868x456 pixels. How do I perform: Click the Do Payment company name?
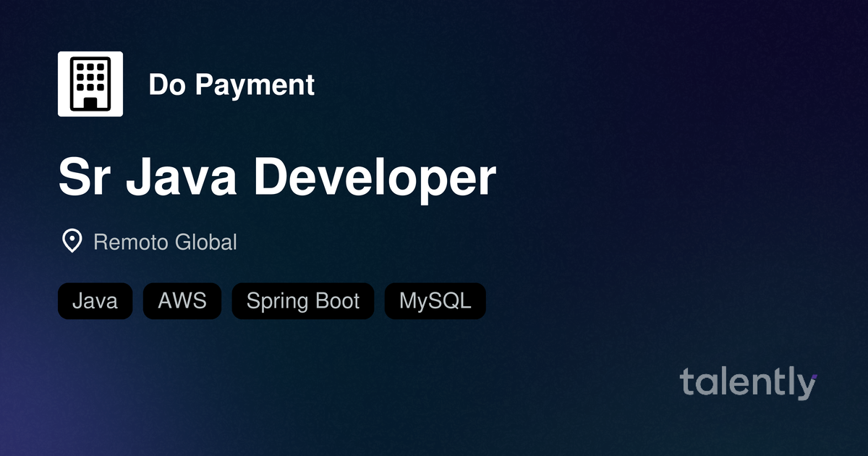[231, 85]
